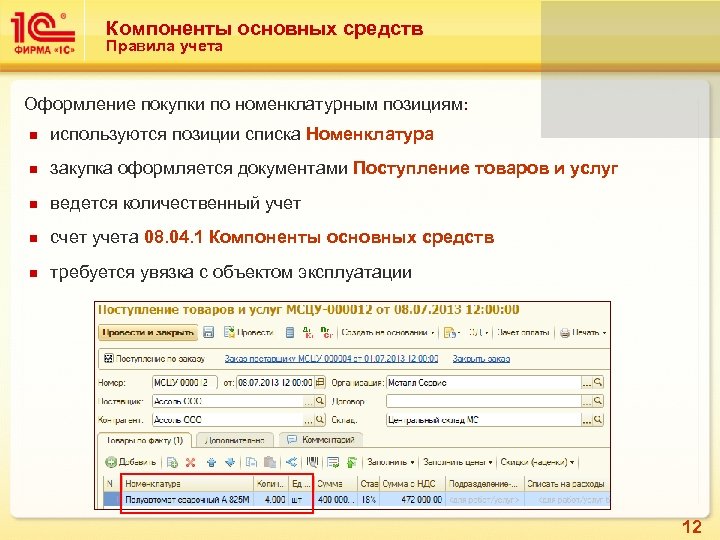The image size is (720, 540).
Task: Click the magnifier beside Договор field
Action: 598,401
